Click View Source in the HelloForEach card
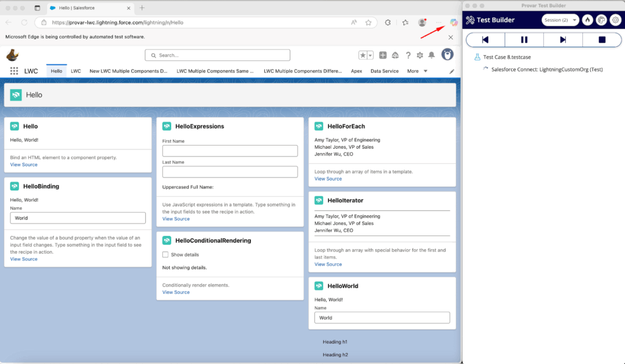 click(328, 179)
